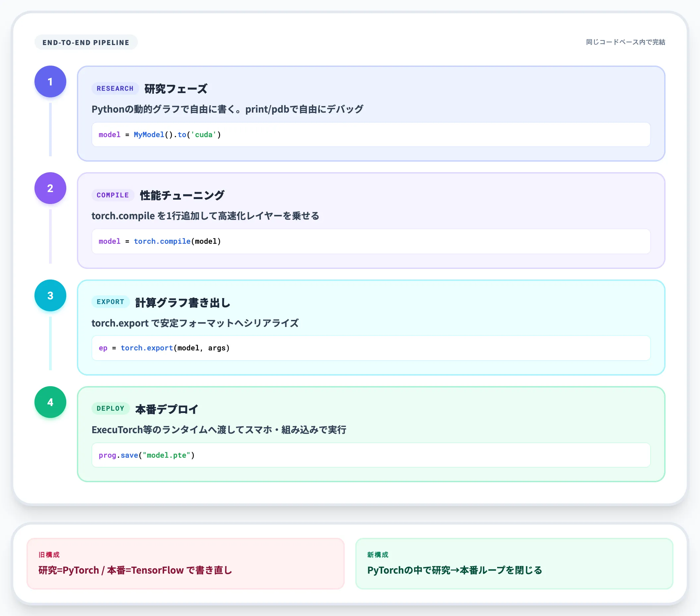Click the END-TO-END PIPELINE pill label
Image resolution: width=700 pixels, height=616 pixels.
pyautogui.click(x=86, y=42)
